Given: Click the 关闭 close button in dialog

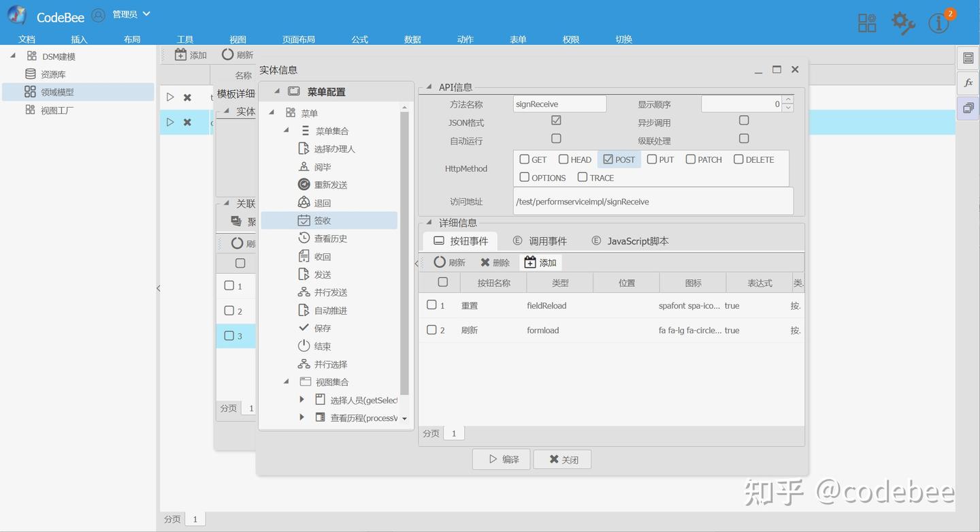Looking at the screenshot, I should point(562,458).
